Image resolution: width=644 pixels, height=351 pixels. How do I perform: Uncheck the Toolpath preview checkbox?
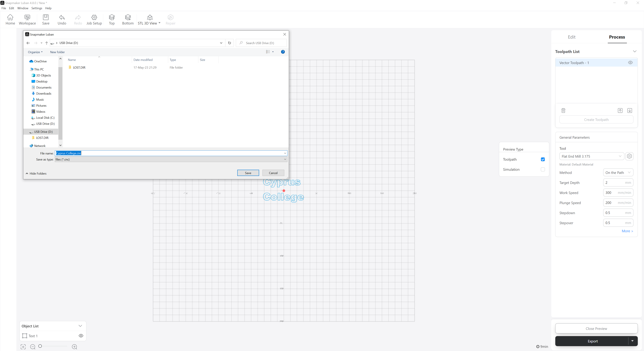pyautogui.click(x=543, y=159)
